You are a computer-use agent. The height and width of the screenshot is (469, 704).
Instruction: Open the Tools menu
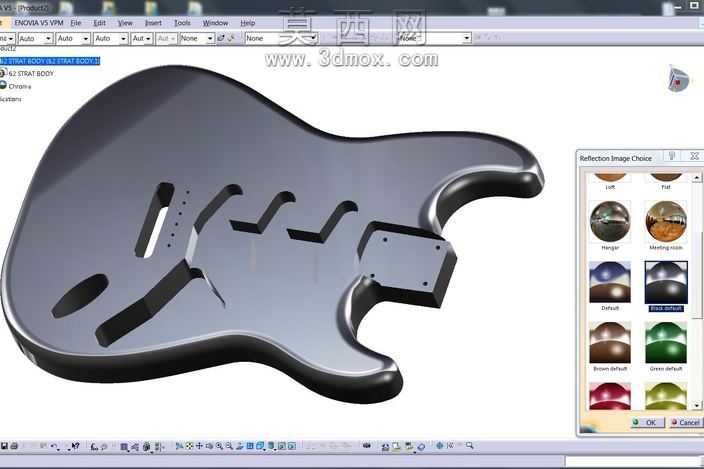coord(182,22)
